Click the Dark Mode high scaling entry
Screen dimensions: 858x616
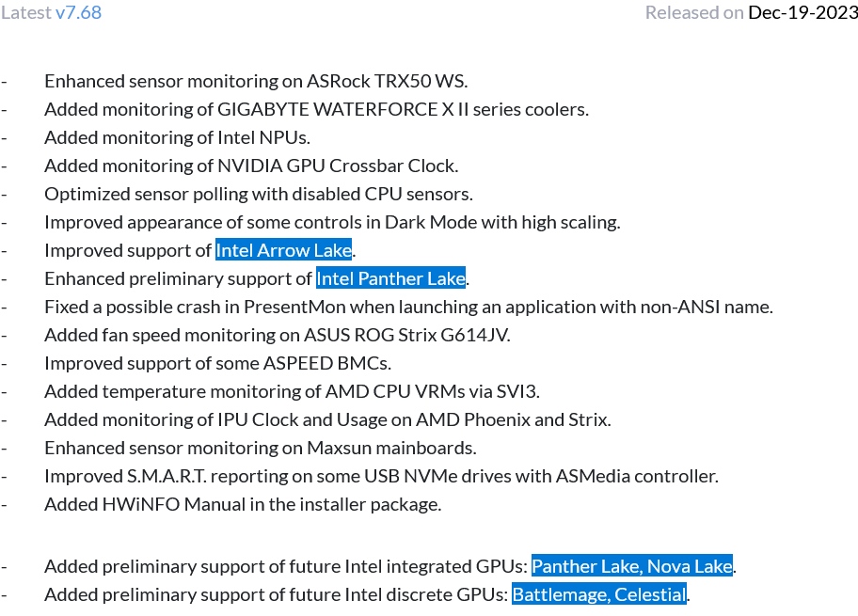[x=332, y=222]
